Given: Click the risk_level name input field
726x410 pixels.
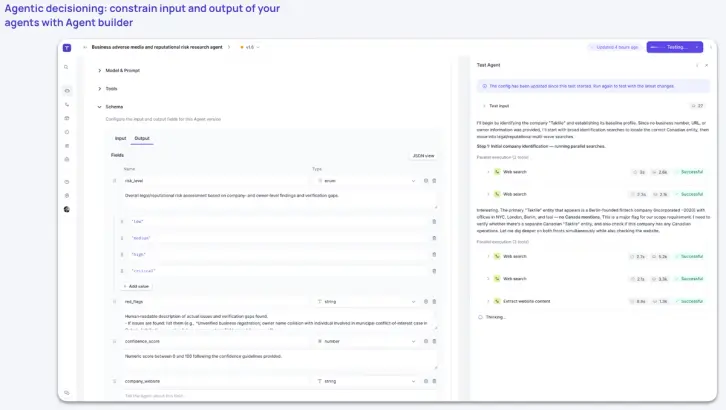Looking at the screenshot, I should pos(215,181).
